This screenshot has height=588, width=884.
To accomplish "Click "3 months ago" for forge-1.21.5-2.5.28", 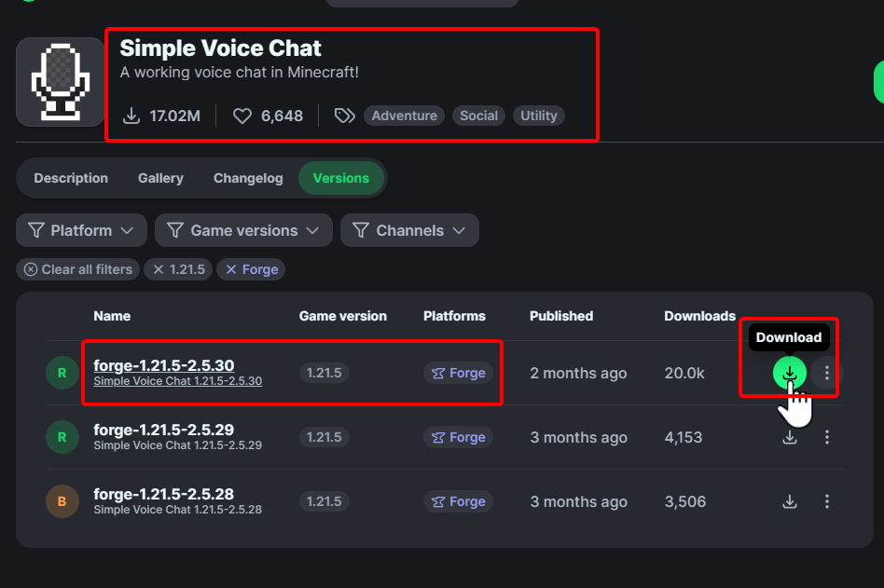I will coord(578,501).
